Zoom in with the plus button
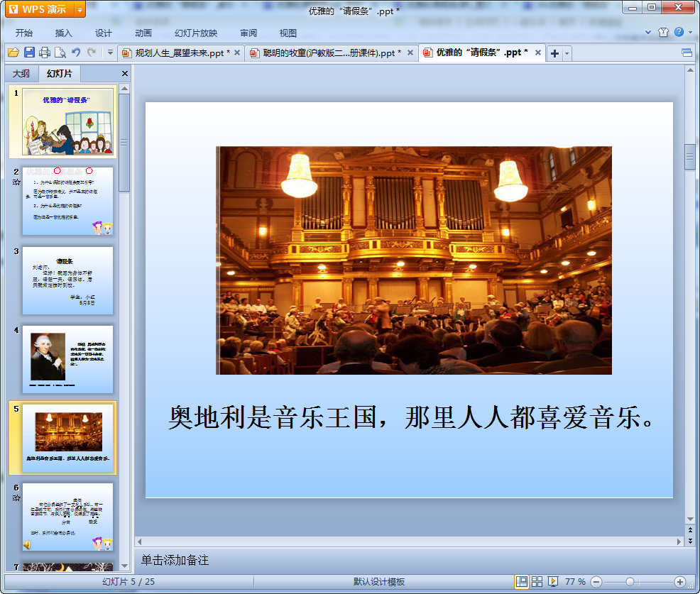The height and width of the screenshot is (594, 700). pyautogui.click(x=680, y=581)
